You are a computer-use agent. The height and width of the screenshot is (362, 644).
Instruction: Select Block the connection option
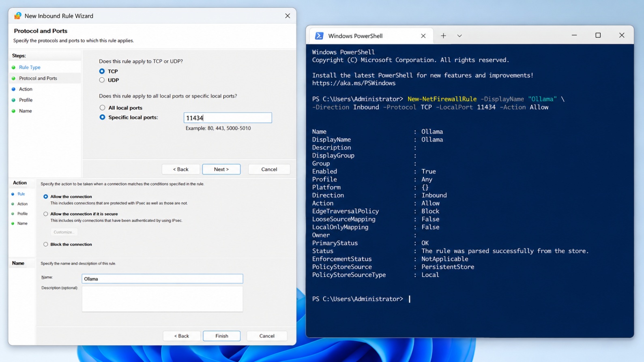pos(45,244)
